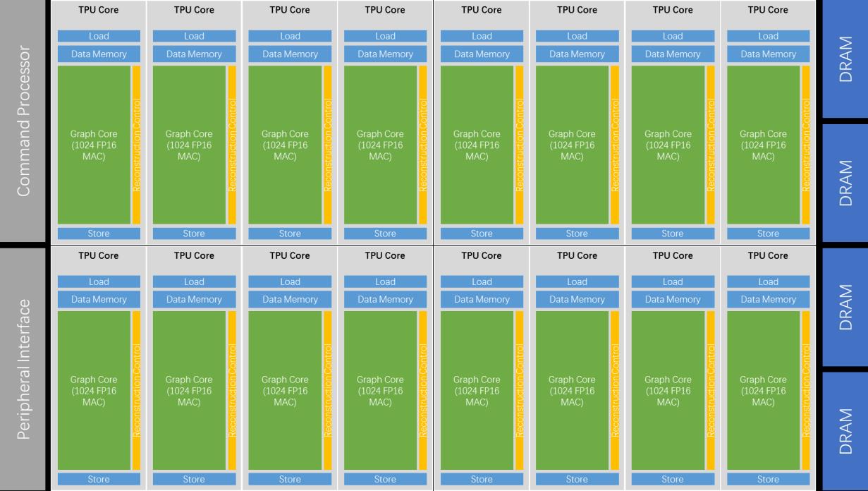
Task: Select the Peripheral Interface block
Action: click(23, 369)
